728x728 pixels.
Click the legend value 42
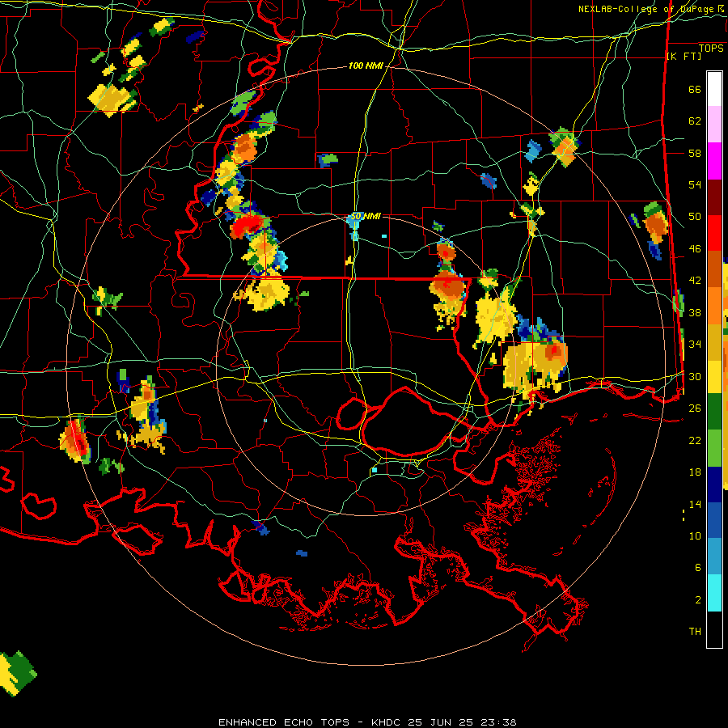[x=695, y=281]
